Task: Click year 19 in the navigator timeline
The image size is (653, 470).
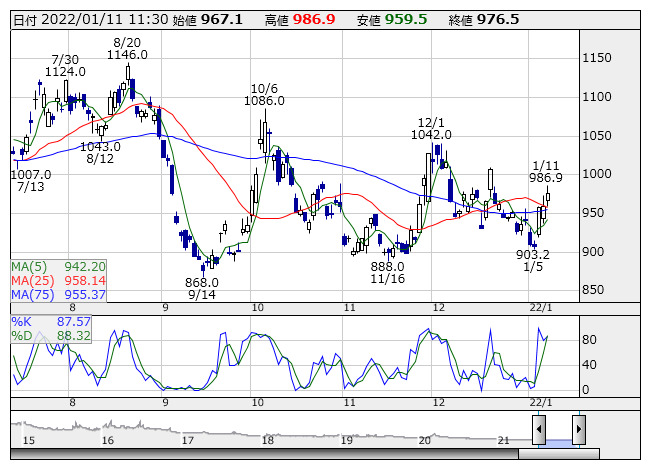Action: pyautogui.click(x=347, y=440)
